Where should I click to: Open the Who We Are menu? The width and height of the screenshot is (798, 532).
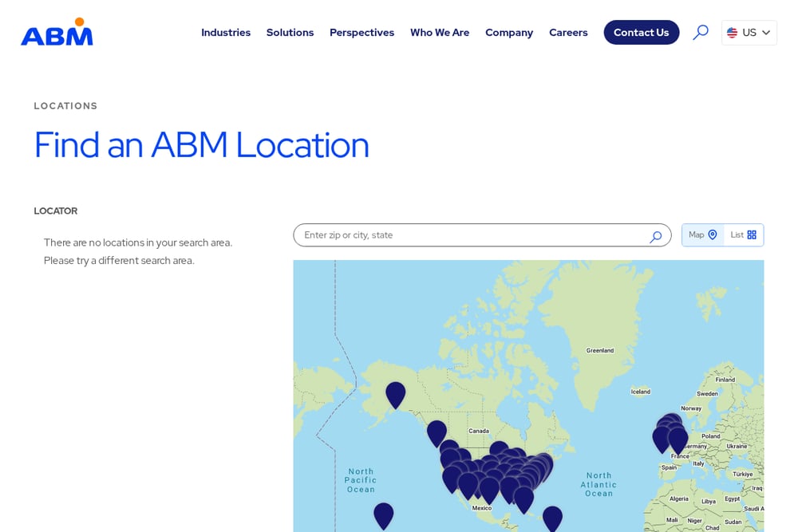(440, 33)
